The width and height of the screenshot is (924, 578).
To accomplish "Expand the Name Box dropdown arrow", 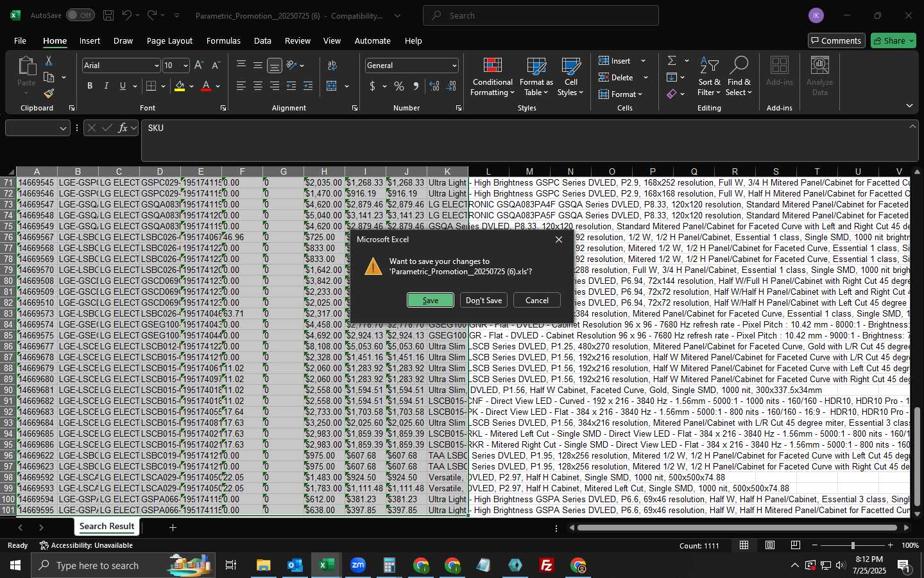I will click(x=63, y=128).
